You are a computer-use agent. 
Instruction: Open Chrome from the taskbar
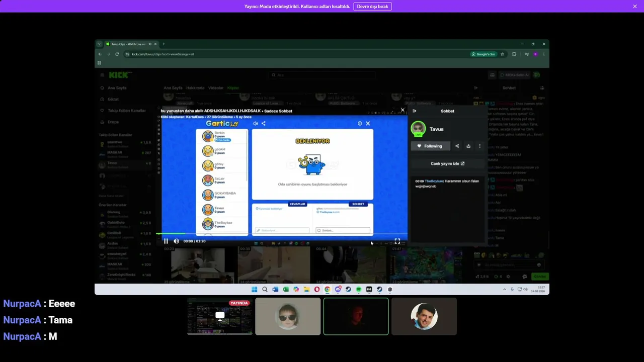[327, 290]
